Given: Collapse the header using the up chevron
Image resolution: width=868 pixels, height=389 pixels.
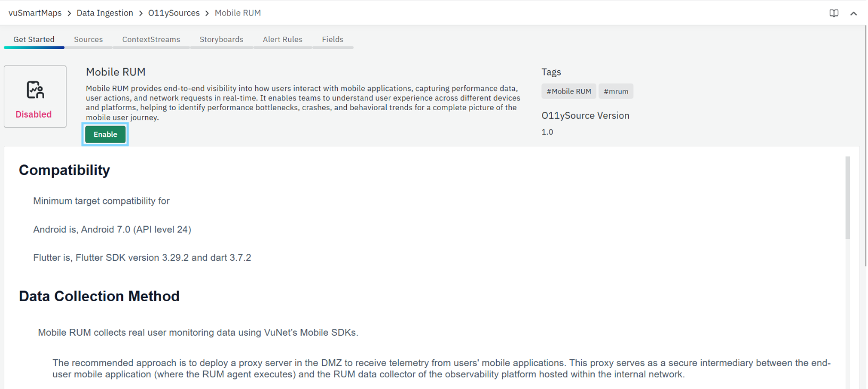Looking at the screenshot, I should pyautogui.click(x=853, y=13).
